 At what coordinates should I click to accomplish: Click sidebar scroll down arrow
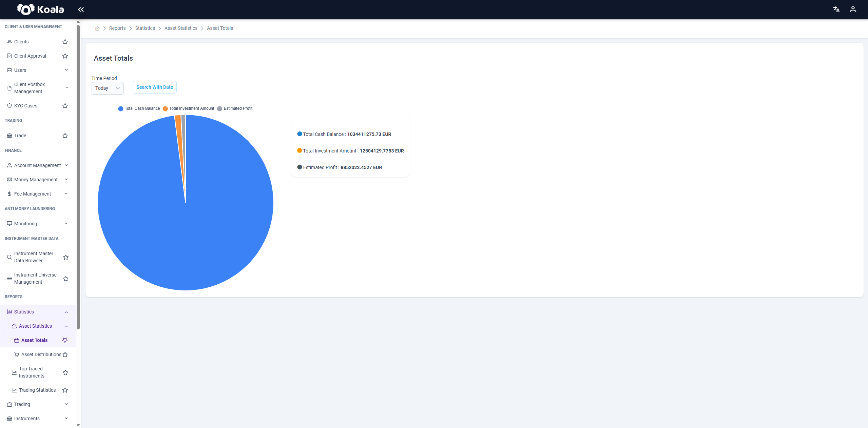78,425
